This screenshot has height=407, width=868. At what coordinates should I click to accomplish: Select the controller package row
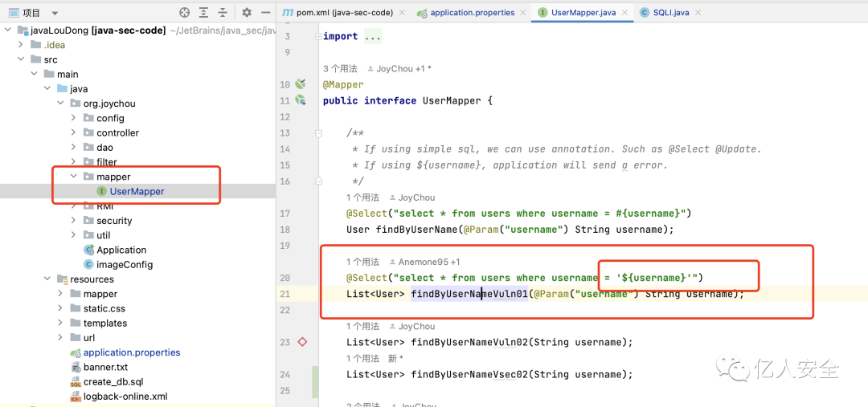(137, 132)
